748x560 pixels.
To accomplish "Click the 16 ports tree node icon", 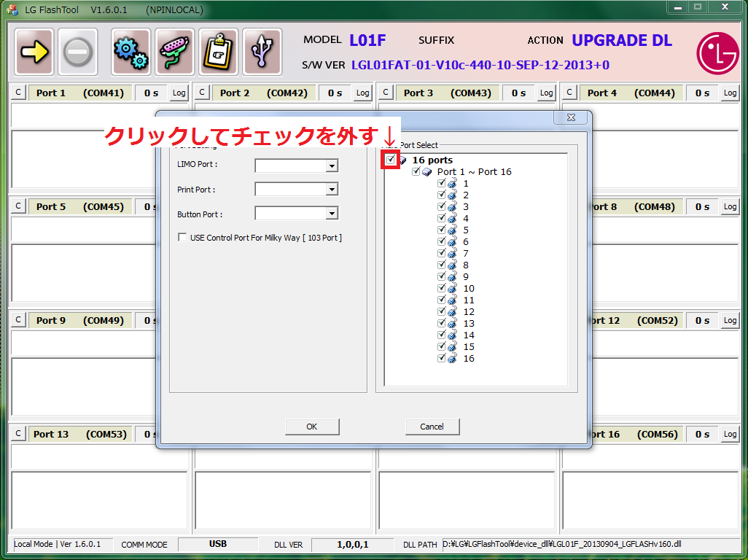I will pos(402,160).
